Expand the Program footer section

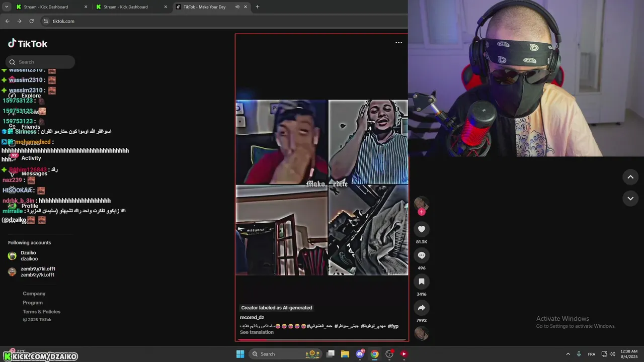(x=33, y=303)
